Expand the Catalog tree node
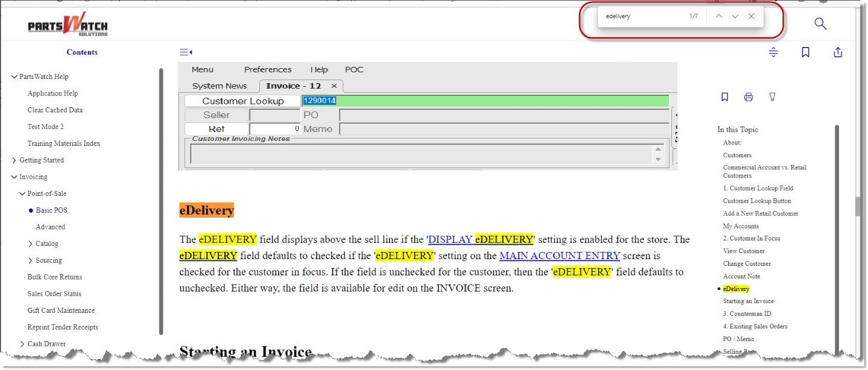 31,244
